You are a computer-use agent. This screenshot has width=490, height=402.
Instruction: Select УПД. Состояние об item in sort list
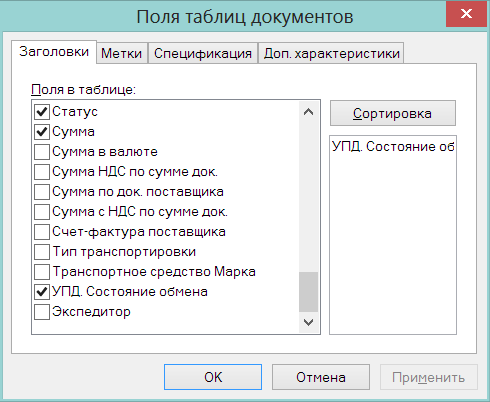(x=393, y=146)
